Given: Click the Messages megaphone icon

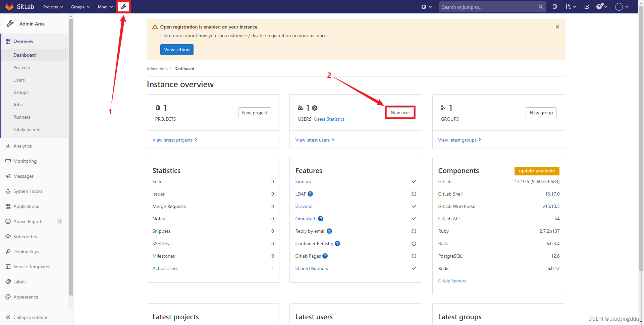Looking at the screenshot, I should click(8, 176).
